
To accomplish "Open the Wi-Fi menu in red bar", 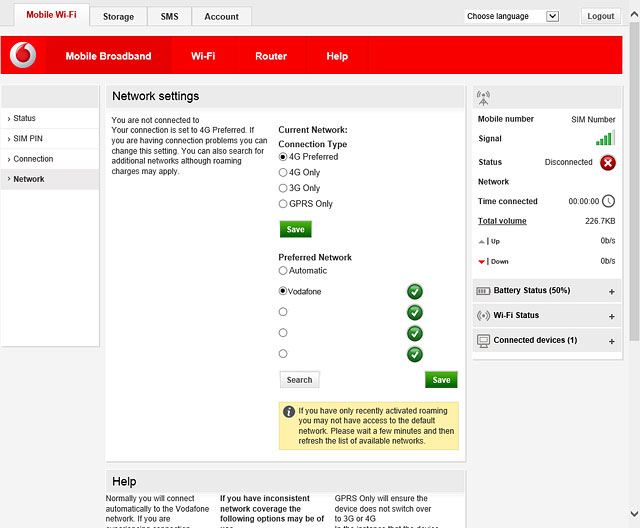I will pos(203,56).
